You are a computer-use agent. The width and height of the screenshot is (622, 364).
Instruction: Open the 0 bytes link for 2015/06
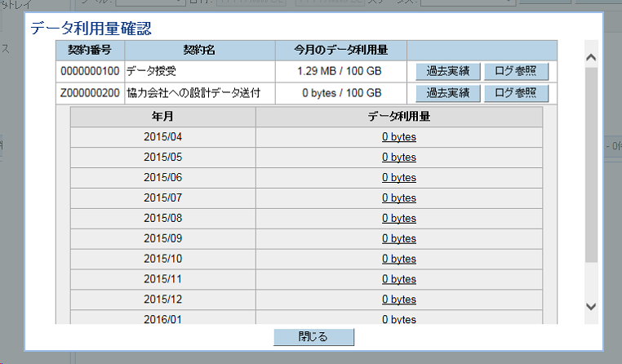399,178
